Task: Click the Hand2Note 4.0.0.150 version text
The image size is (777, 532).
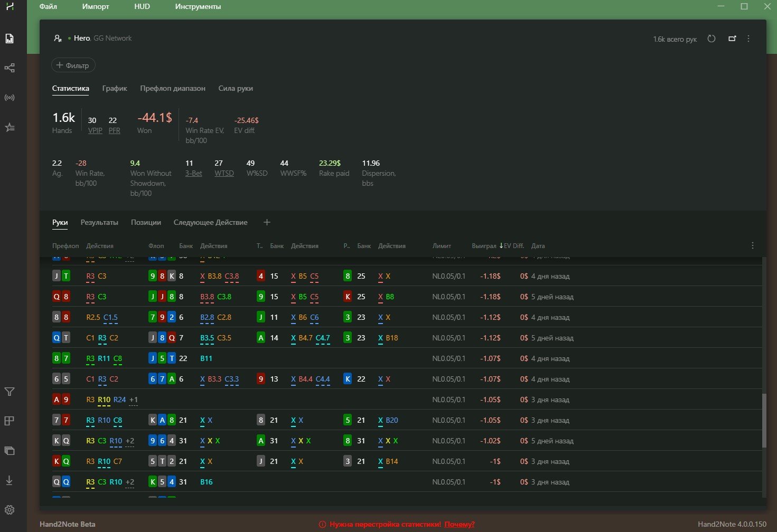Action: tap(732, 524)
